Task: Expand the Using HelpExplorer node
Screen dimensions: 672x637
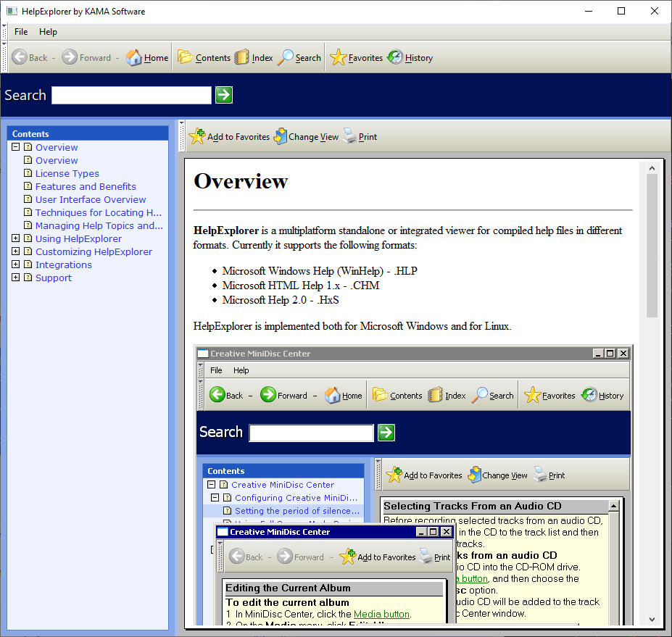Action: (x=15, y=238)
